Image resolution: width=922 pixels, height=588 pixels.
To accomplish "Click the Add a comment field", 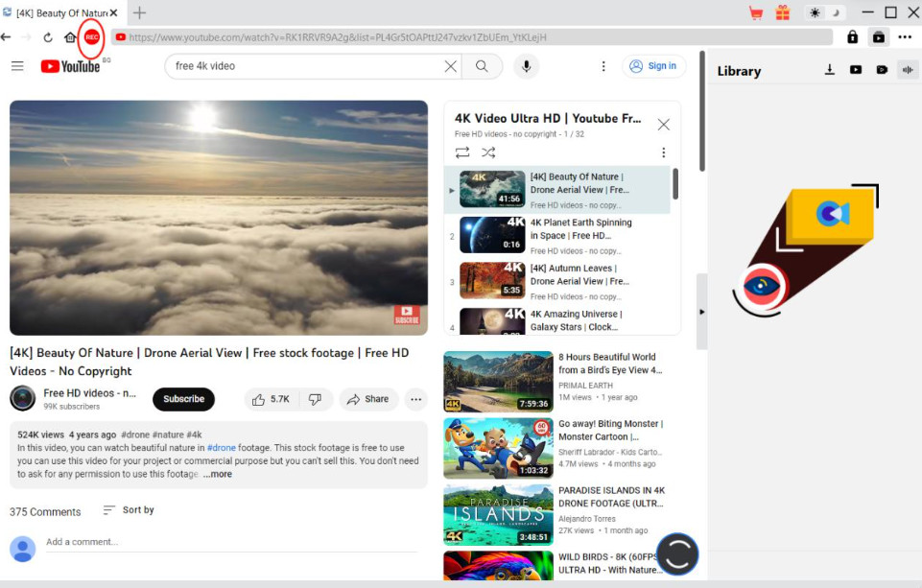I will pyautogui.click(x=231, y=542).
